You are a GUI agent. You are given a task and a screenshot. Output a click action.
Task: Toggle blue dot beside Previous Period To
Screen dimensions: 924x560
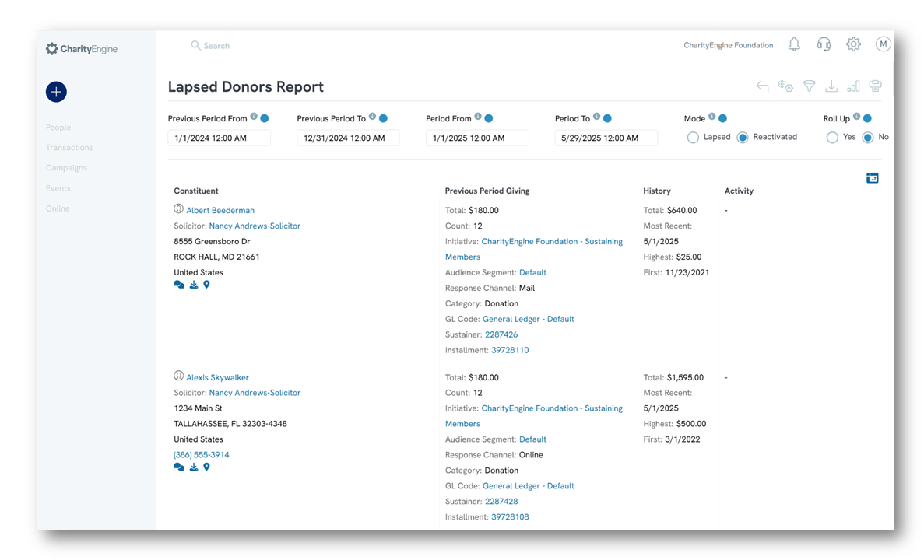(x=383, y=118)
